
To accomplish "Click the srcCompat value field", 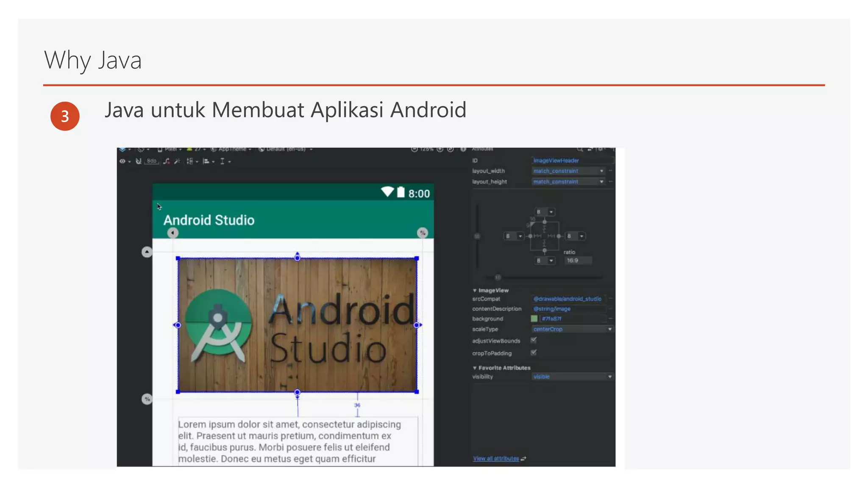I will [568, 299].
